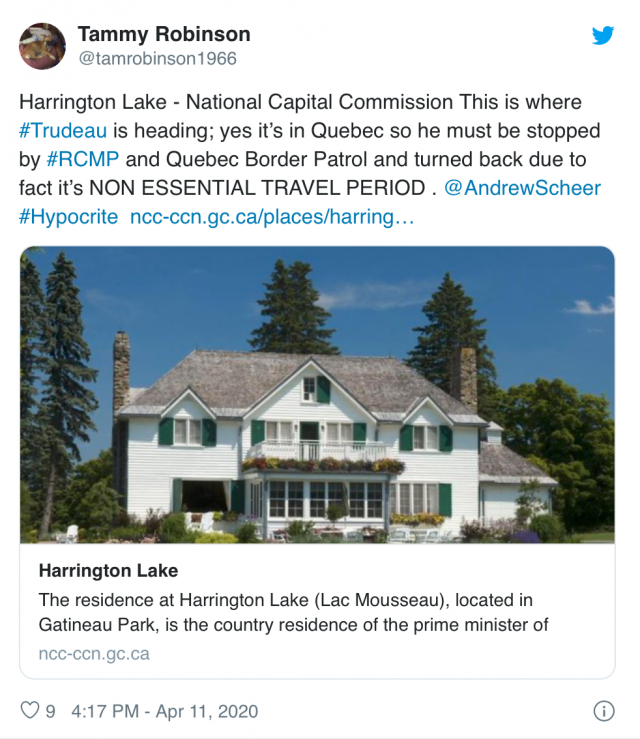Open the #Trudeau hashtag

click(63, 131)
